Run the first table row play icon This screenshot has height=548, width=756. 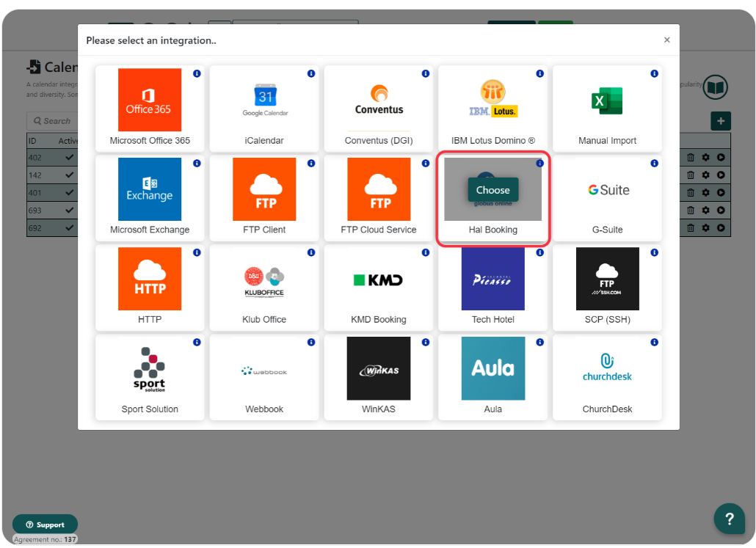721,157
